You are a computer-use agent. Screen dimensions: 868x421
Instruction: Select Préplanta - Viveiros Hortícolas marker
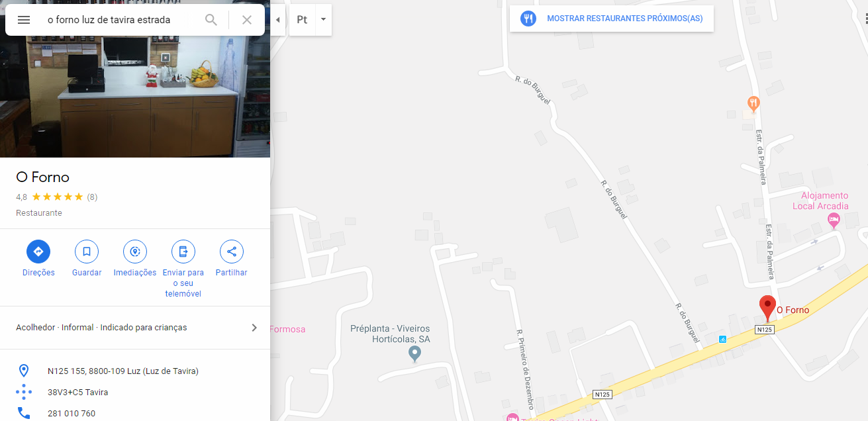(414, 354)
